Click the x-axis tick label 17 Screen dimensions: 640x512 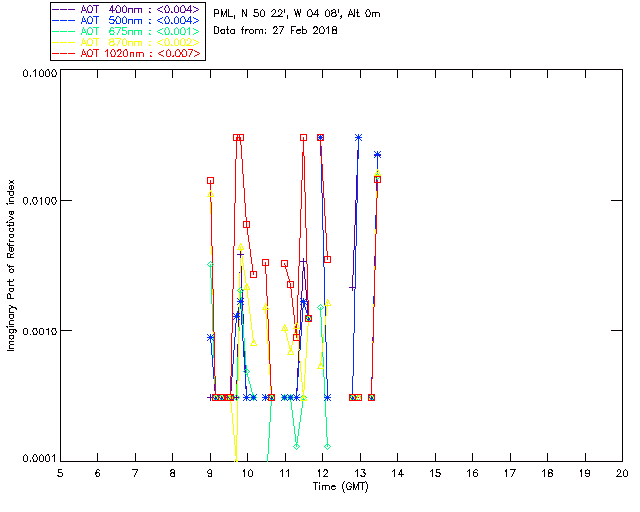(x=510, y=473)
